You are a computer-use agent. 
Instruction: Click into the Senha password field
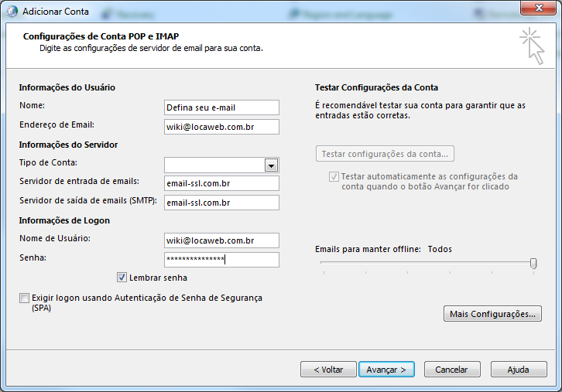[x=221, y=260]
